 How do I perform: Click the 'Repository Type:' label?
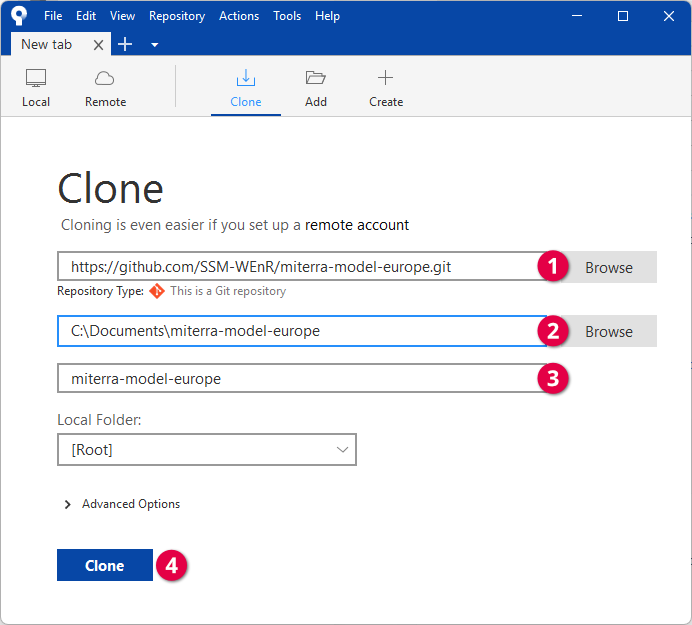click(x=101, y=291)
